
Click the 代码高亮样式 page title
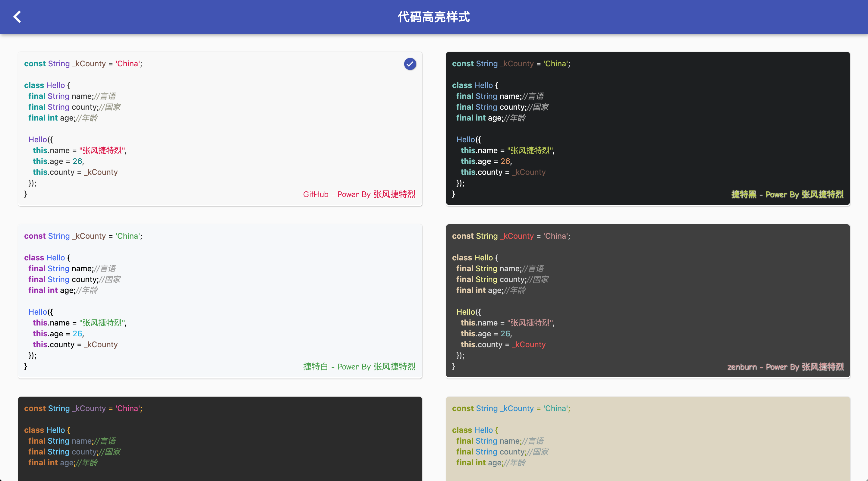[x=434, y=17]
